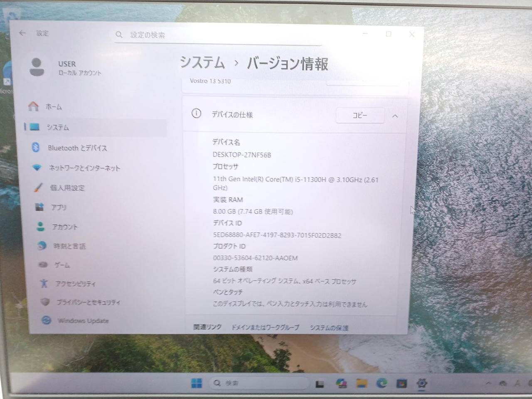Collapse the デバイスの仕様 section
This screenshot has height=399, width=532.
395,116
